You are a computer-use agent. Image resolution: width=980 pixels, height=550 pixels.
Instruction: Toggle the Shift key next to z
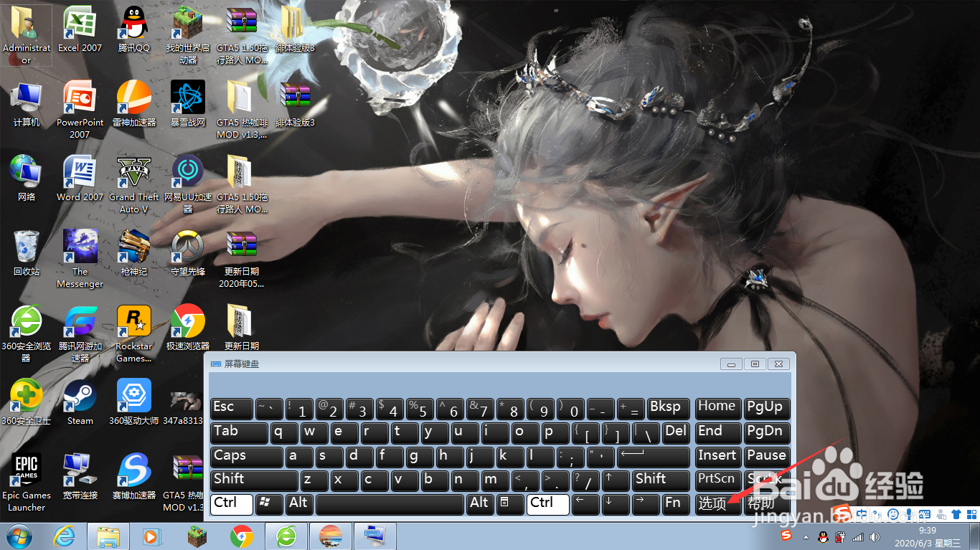click(254, 480)
